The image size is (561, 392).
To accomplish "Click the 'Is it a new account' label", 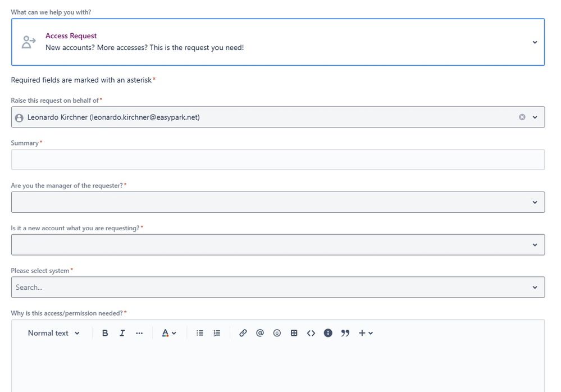I will point(75,228).
